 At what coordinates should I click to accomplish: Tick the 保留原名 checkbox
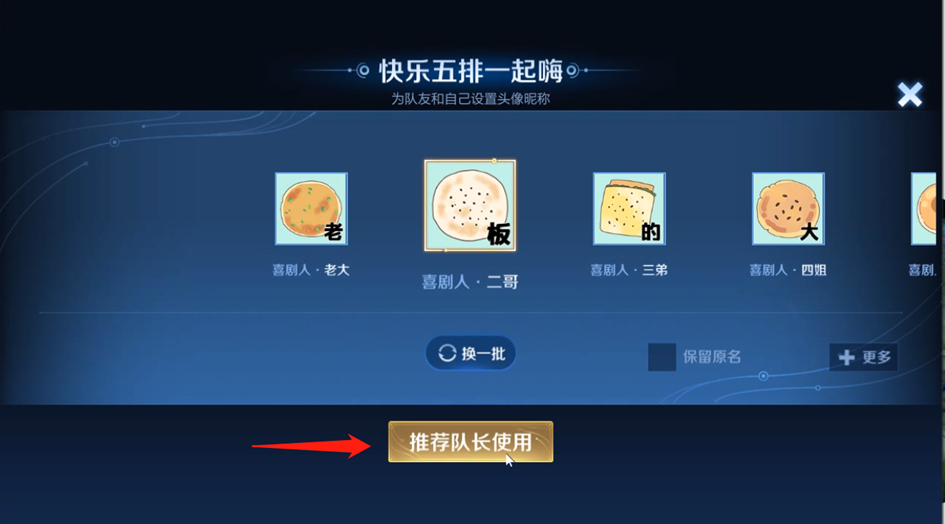[662, 357]
